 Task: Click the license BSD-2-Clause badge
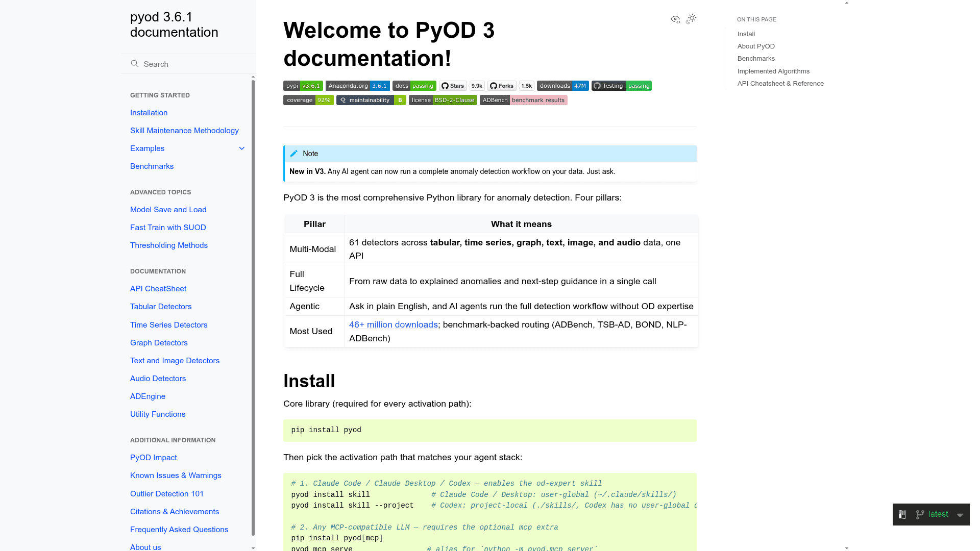[443, 100]
